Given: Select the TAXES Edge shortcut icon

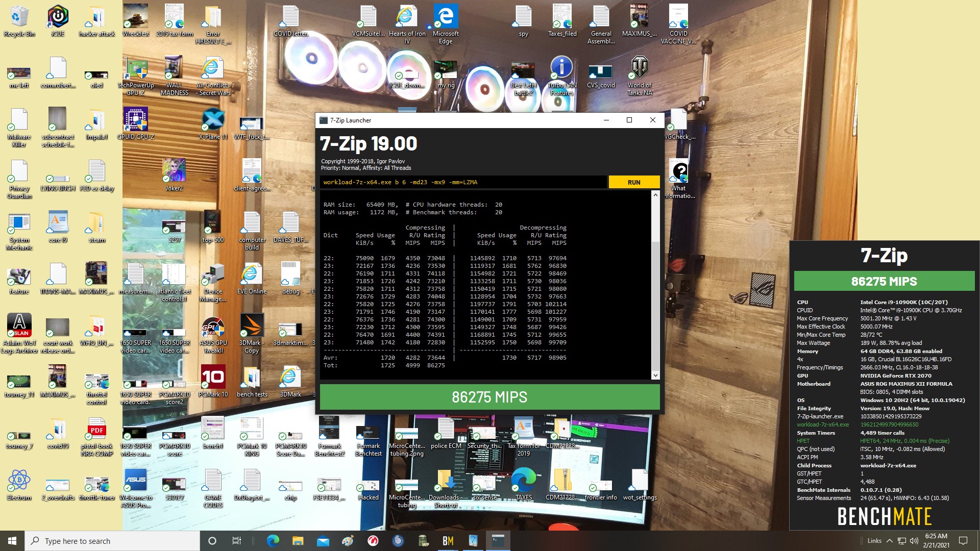Looking at the screenshot, I should [x=524, y=485].
